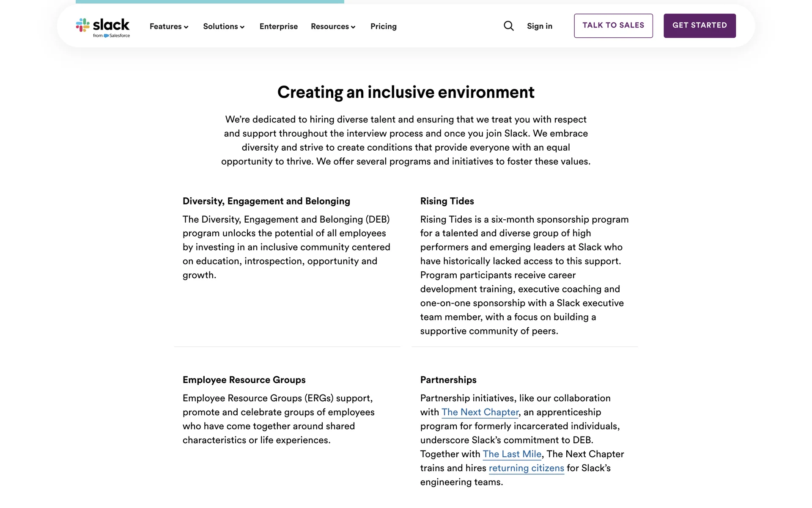The height and width of the screenshot is (508, 812).
Task: Click the Slack hashtag logo icon
Action: (x=83, y=25)
